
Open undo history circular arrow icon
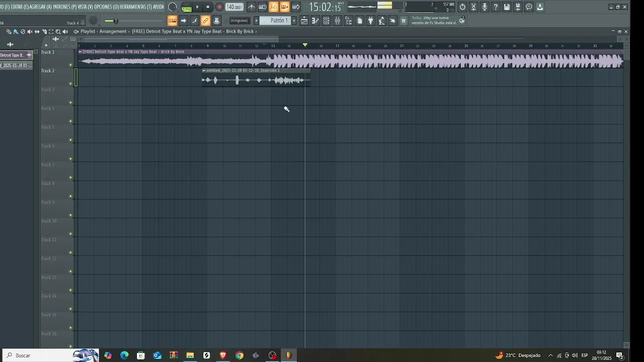(462, 7)
